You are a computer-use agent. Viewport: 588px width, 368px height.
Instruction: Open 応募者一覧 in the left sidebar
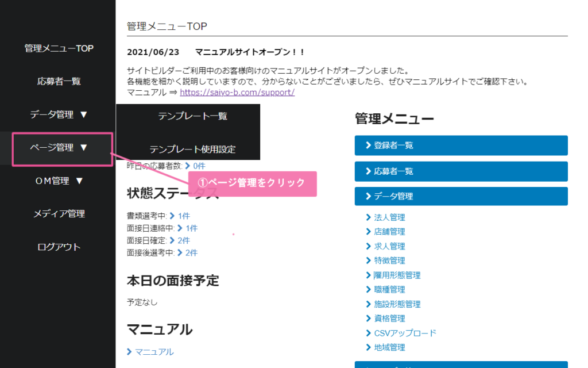(x=59, y=82)
